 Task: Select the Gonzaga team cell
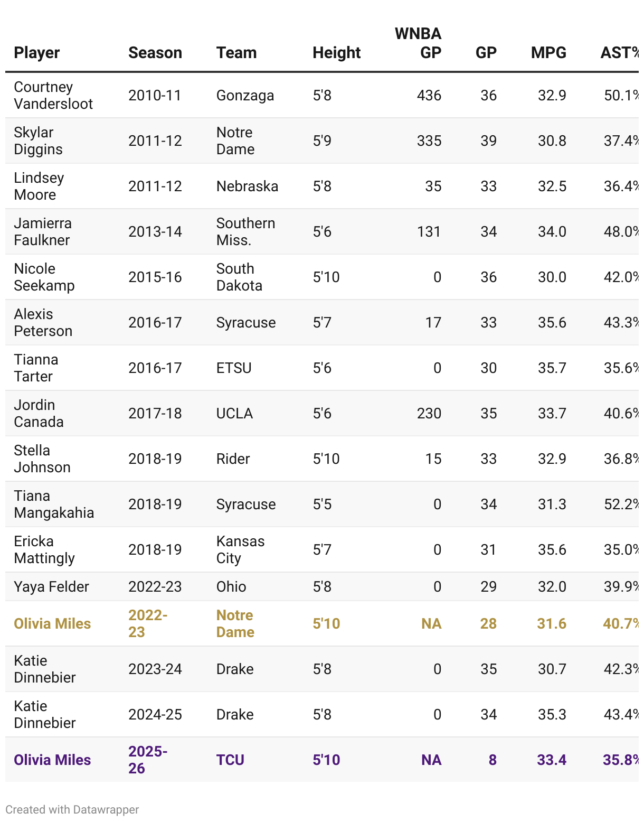point(245,96)
